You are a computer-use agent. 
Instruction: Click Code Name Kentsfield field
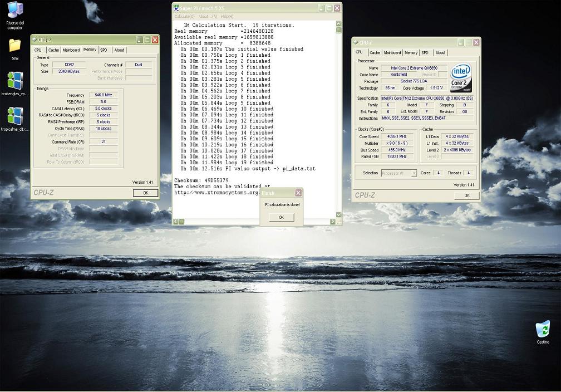[x=398, y=75]
